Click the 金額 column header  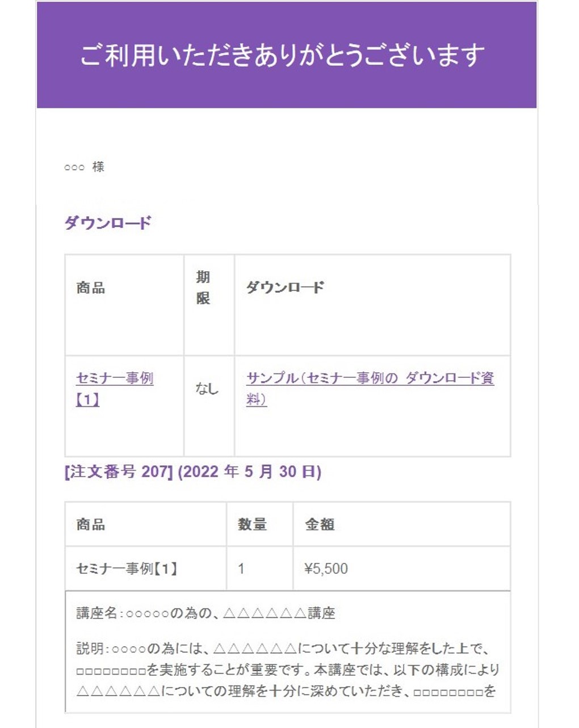coord(320,524)
